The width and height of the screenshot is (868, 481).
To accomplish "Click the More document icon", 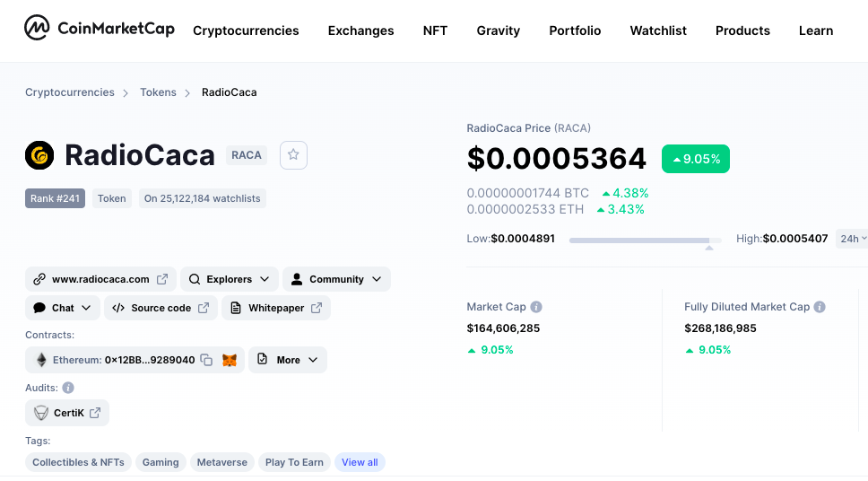I will [x=263, y=359].
